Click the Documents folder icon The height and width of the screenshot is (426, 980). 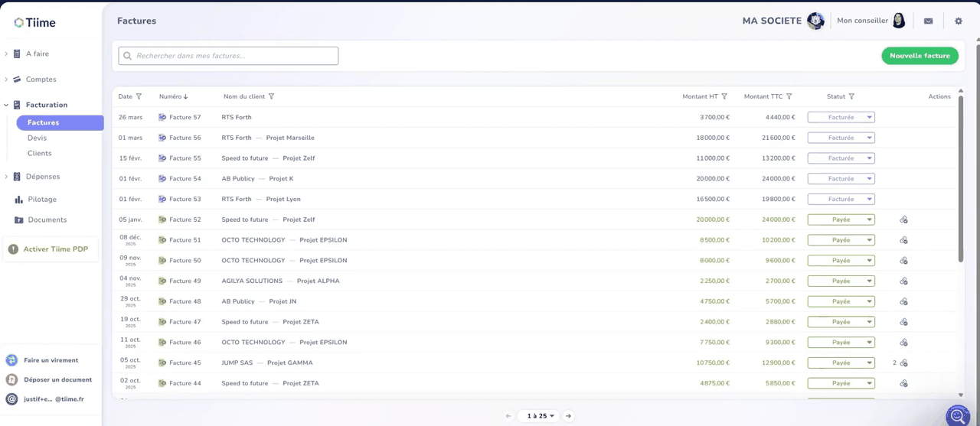click(x=18, y=220)
